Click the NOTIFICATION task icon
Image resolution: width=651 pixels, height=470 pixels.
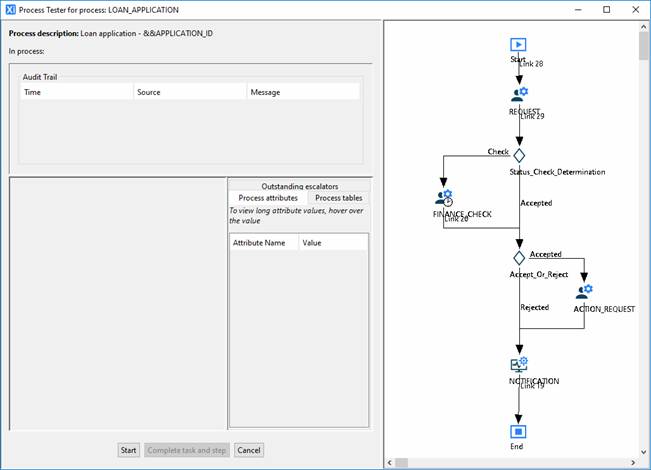[519, 365]
